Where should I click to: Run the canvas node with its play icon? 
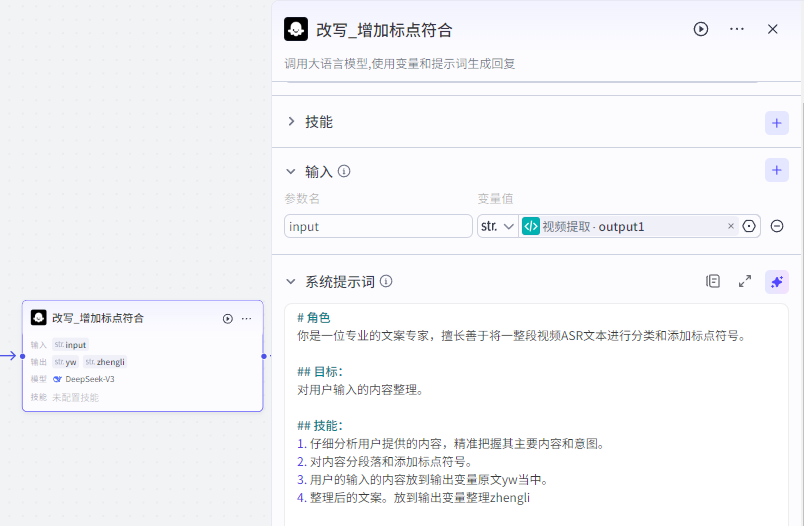pyautogui.click(x=228, y=318)
